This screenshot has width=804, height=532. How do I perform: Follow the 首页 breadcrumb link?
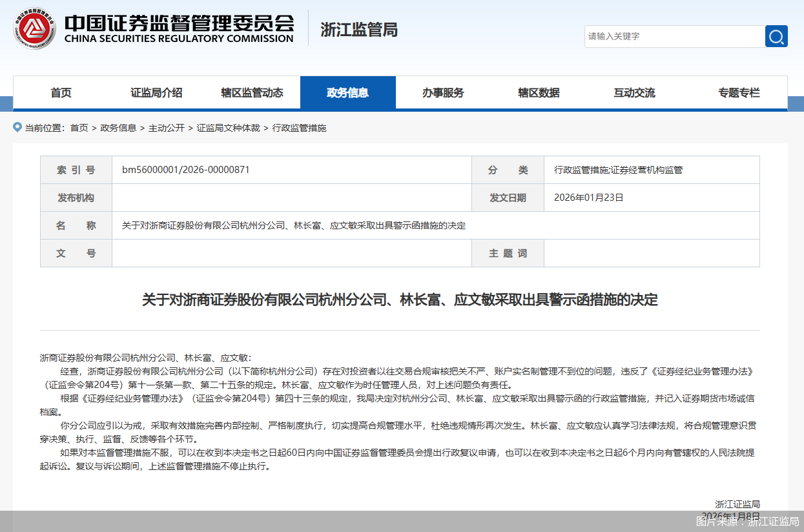pyautogui.click(x=79, y=128)
